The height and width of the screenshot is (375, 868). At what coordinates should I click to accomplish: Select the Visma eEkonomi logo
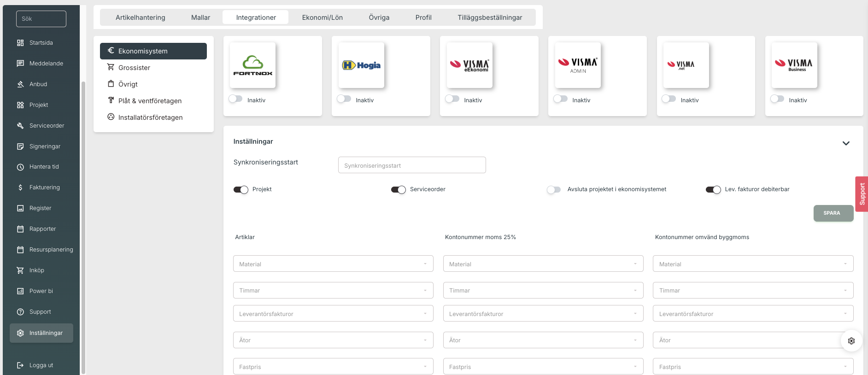(x=469, y=65)
